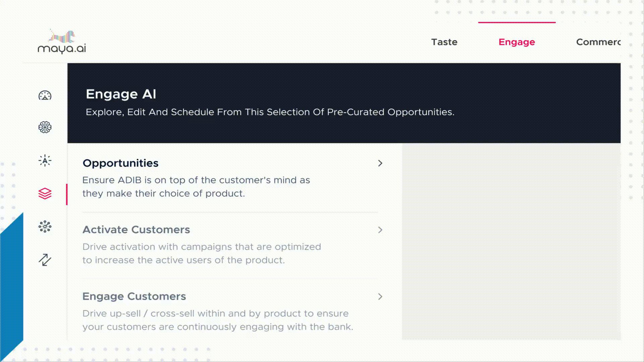
Task: Expand the Engage Customers chevron
Action: pos(380,297)
